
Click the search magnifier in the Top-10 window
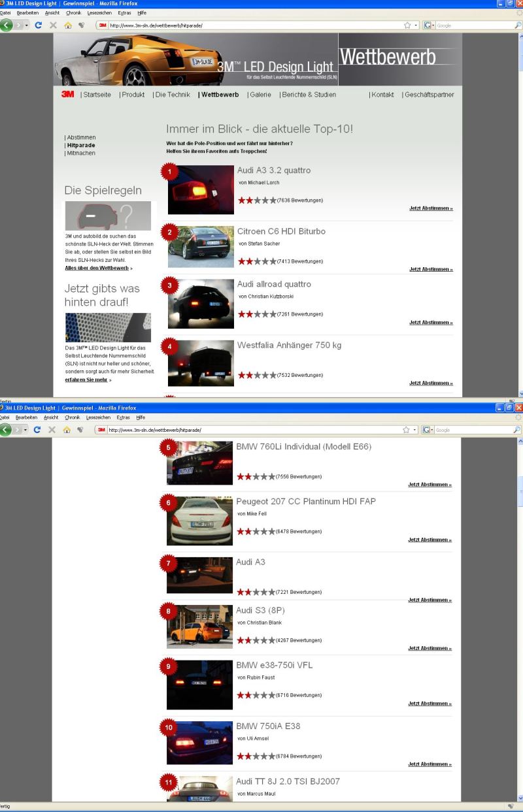(x=518, y=25)
